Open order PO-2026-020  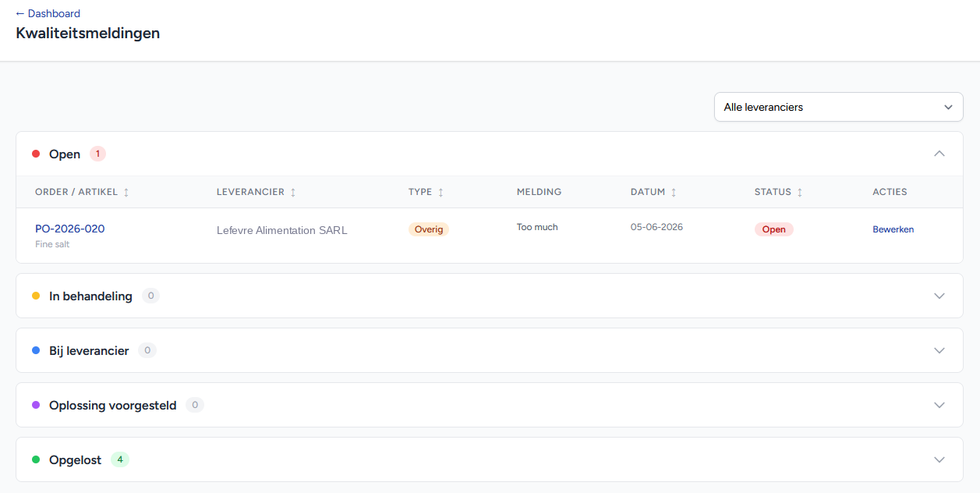point(69,229)
